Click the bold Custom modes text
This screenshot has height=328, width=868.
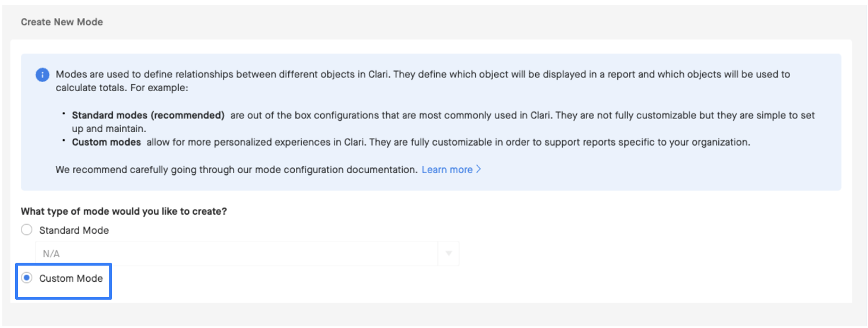click(106, 141)
